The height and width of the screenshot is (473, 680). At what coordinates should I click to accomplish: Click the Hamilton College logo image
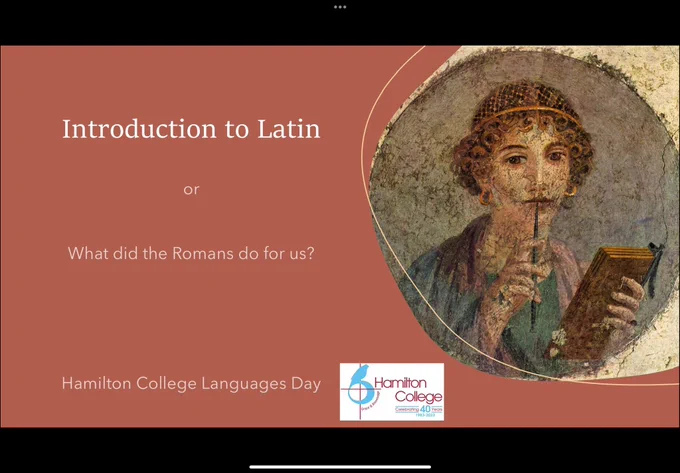pyautogui.click(x=392, y=392)
